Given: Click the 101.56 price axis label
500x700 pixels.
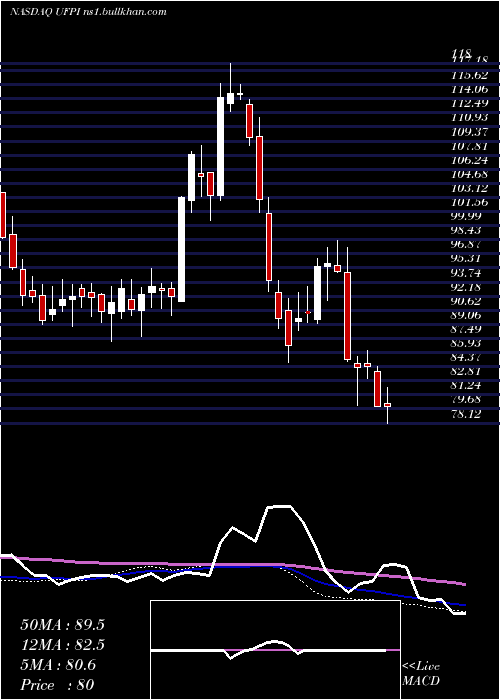Looking at the screenshot, I should pos(469,202).
